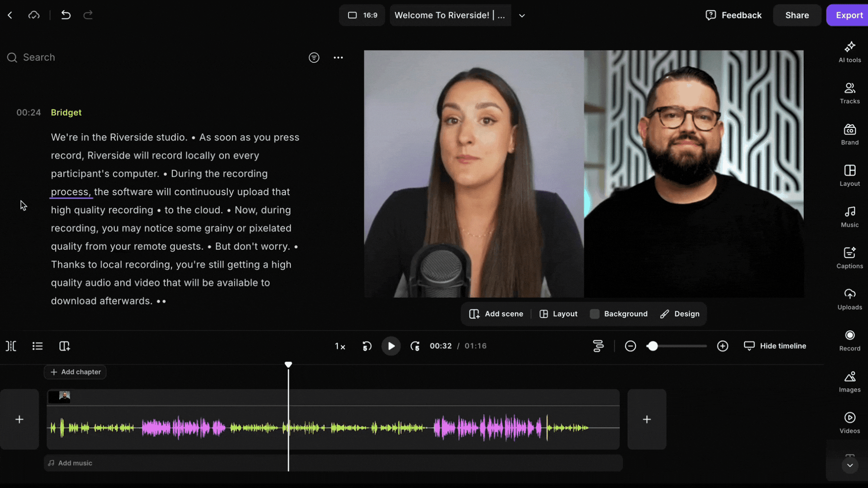This screenshot has width=868, height=488.
Task: Click into the transcript Search field
Action: (x=154, y=57)
